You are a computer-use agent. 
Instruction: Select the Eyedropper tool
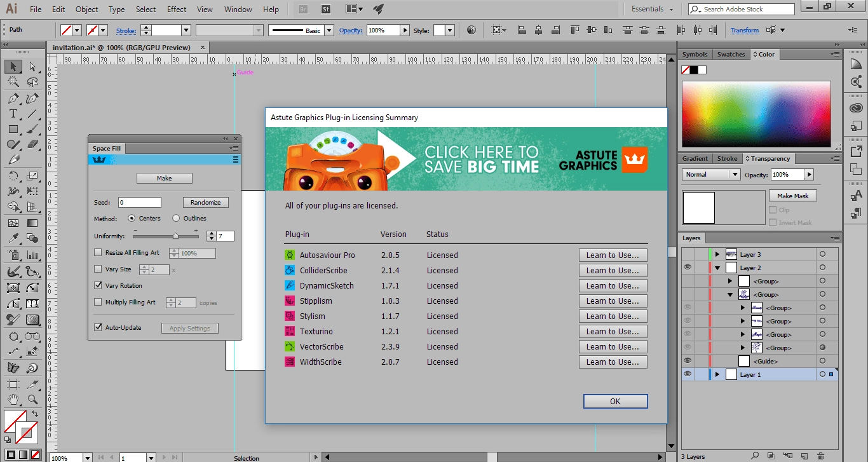tap(13, 238)
